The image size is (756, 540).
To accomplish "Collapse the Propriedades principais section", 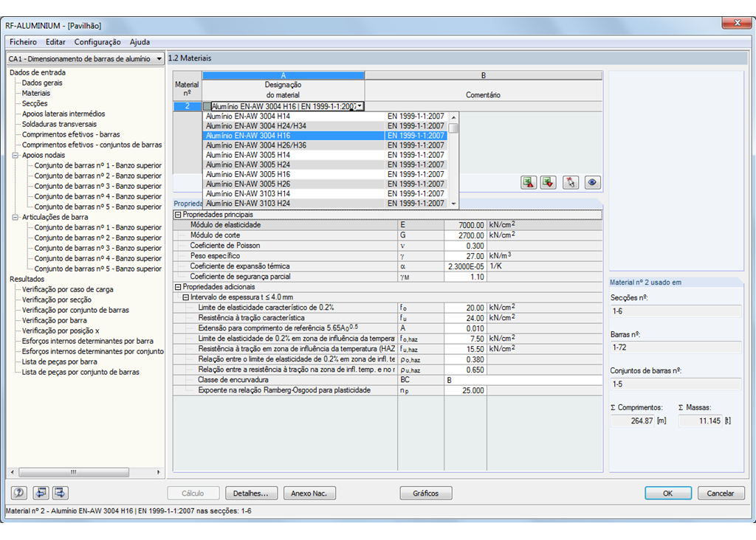I will click(x=178, y=215).
